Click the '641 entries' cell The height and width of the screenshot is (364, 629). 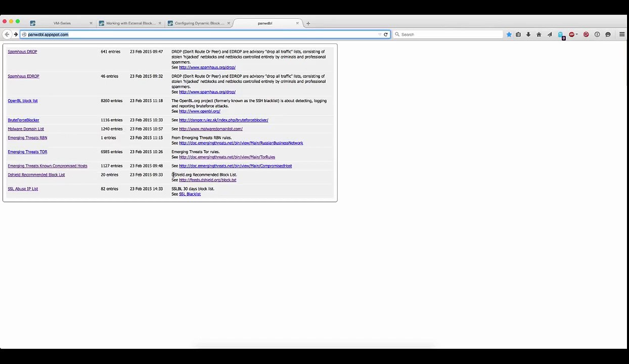(x=111, y=52)
